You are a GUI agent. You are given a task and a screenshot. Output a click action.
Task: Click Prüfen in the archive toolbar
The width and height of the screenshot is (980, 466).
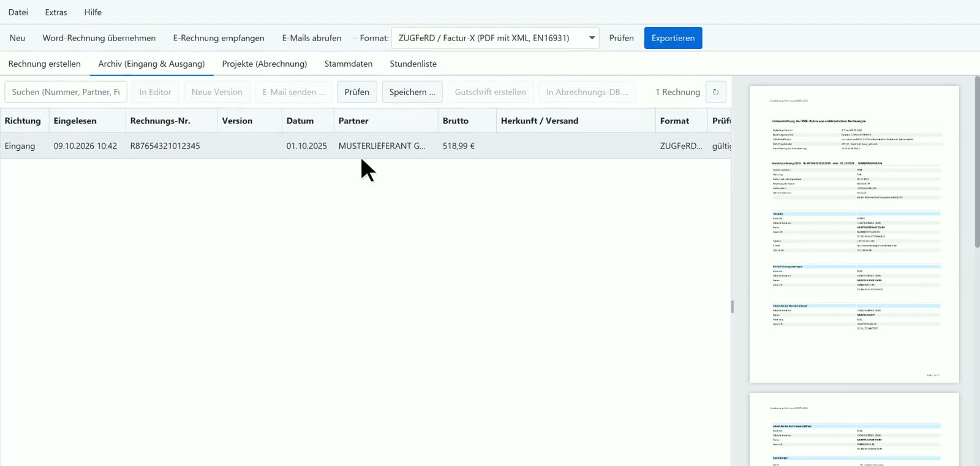click(357, 92)
